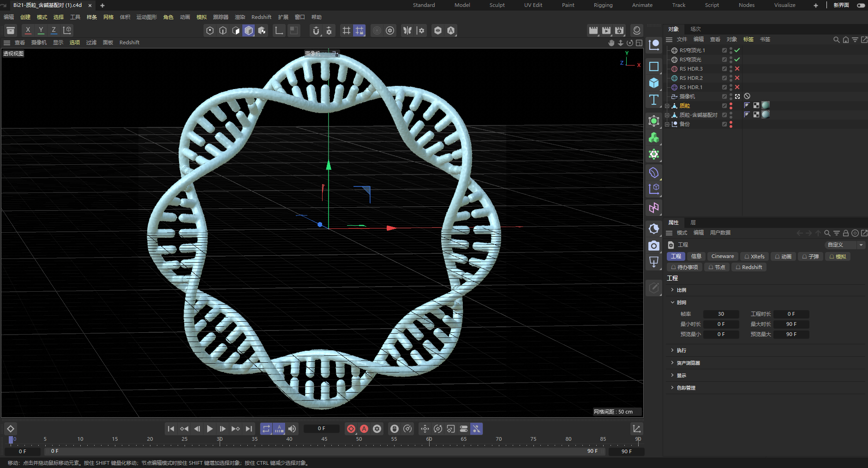
Task: Toggle visibility dots of 备份 object
Action: click(731, 124)
